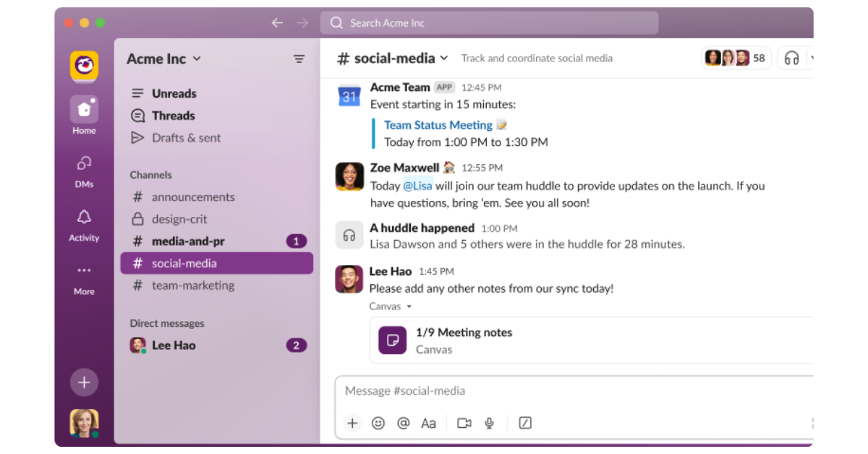
Task: Open the Acme workspace logo icon
Action: [x=84, y=67]
